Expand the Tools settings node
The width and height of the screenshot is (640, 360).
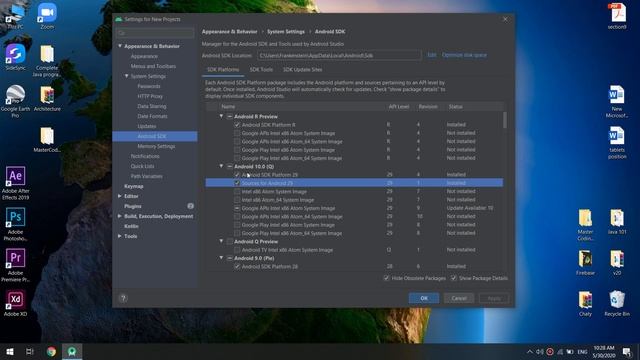point(120,236)
